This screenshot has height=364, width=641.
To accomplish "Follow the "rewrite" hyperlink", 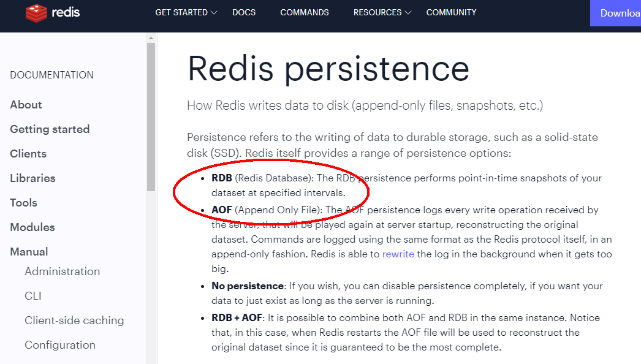I will (x=398, y=254).
